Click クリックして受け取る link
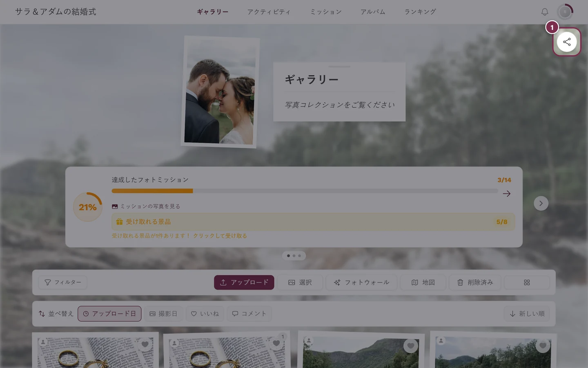The height and width of the screenshot is (368, 588). pos(220,236)
